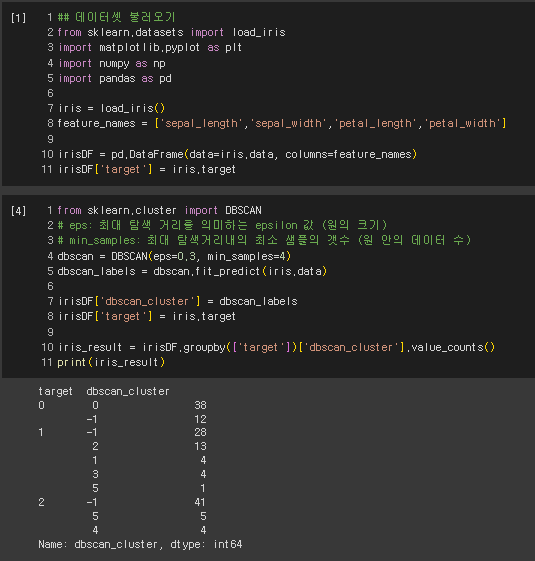The image size is (535, 561).
Task: Click 'from sklearn.datasets import load_iris' line
Action: (x=171, y=32)
